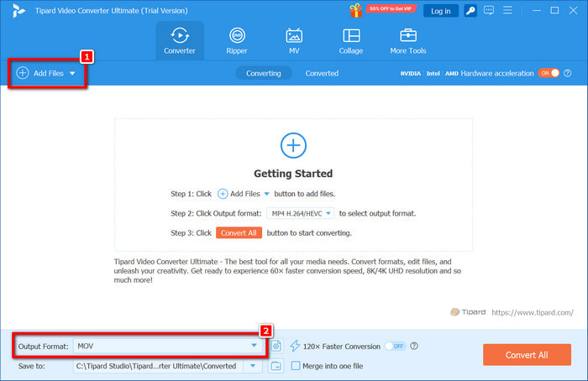Open the MV tab

tap(294, 41)
